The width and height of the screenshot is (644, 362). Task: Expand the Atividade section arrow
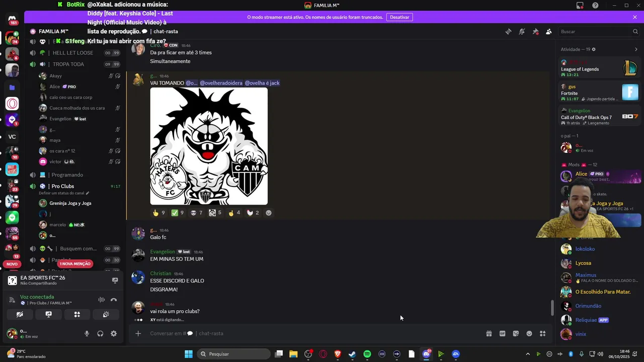pos(636,49)
